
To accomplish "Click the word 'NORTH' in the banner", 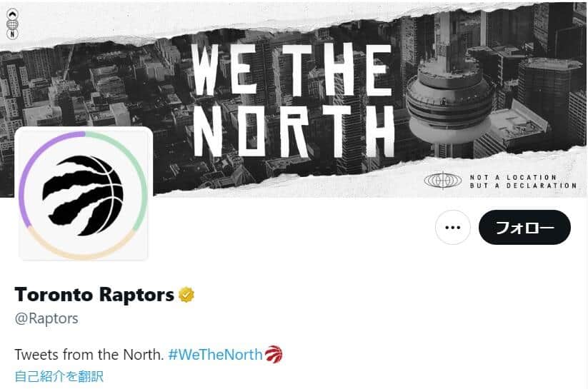I will 294,131.
